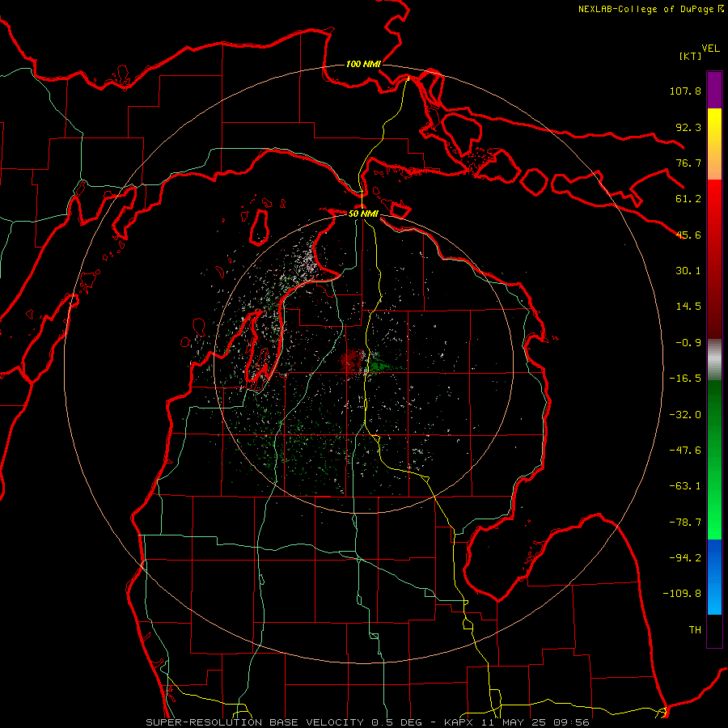Viewport: 728px width, 728px height.
Task: Click the Super-Resolution Base Velocity caption text
Action: (367, 722)
